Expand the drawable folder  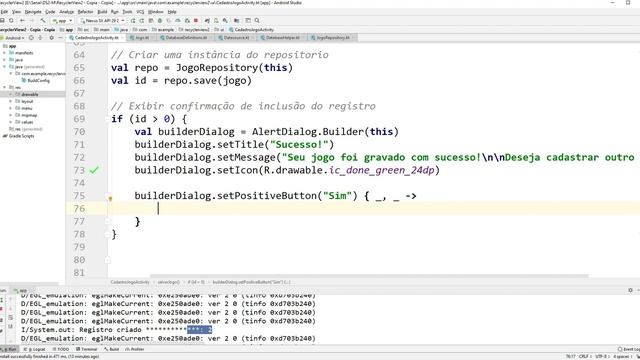[11, 94]
